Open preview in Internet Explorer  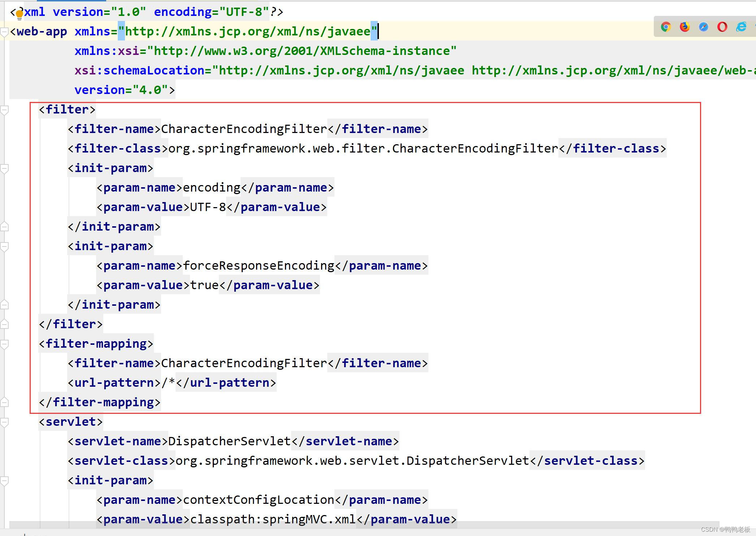click(x=741, y=27)
